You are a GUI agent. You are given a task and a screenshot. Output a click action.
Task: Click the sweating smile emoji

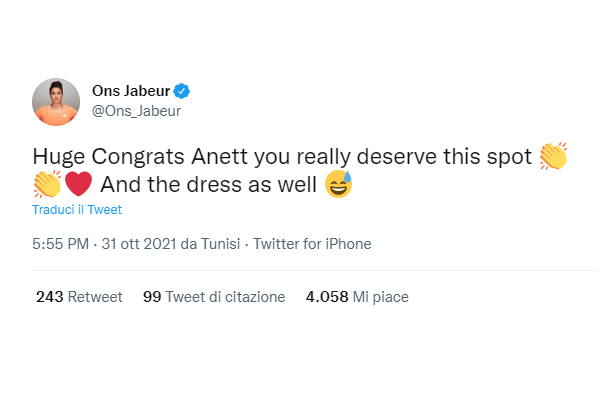[339, 184]
